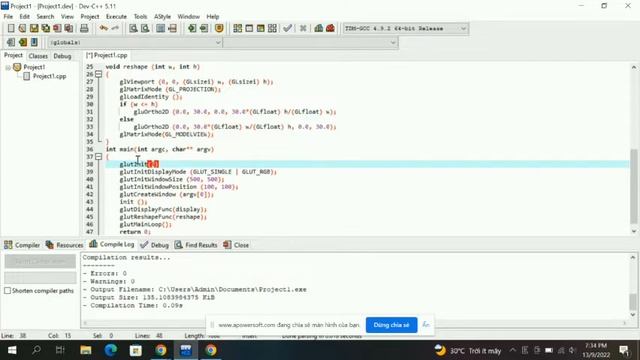Click the Delete profiling information icon

pos(330,28)
